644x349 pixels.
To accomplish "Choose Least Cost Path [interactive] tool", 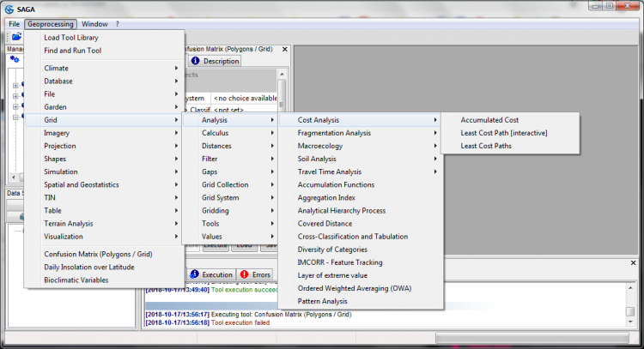I will [510, 133].
